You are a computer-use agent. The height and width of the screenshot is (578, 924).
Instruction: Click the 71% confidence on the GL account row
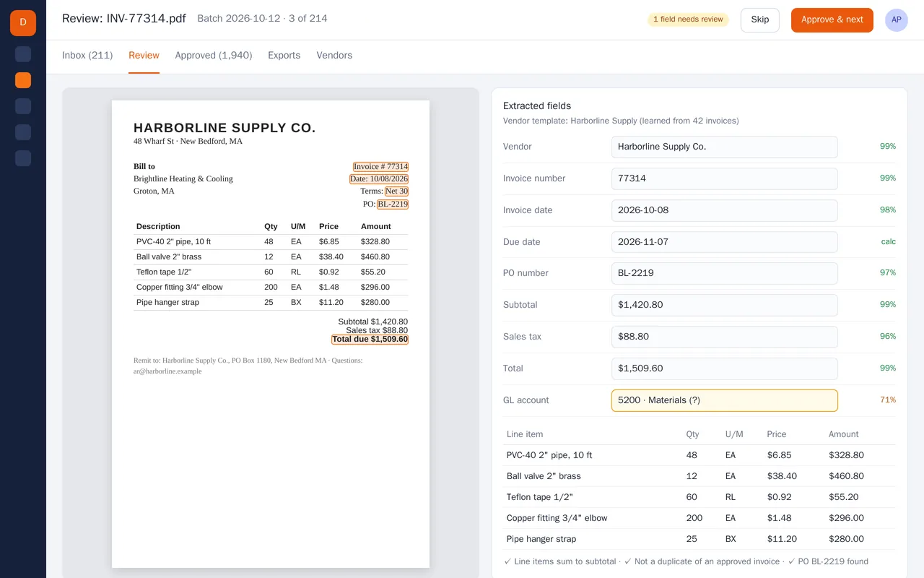(x=887, y=400)
